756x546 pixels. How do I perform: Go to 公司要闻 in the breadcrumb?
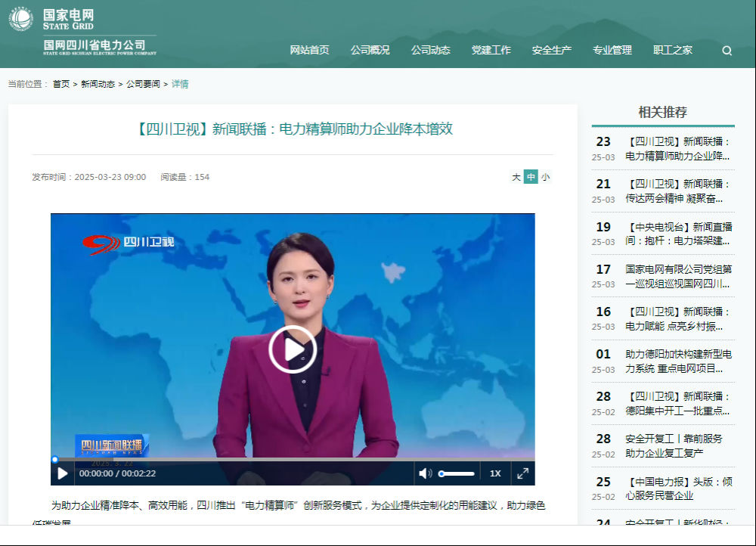point(143,84)
